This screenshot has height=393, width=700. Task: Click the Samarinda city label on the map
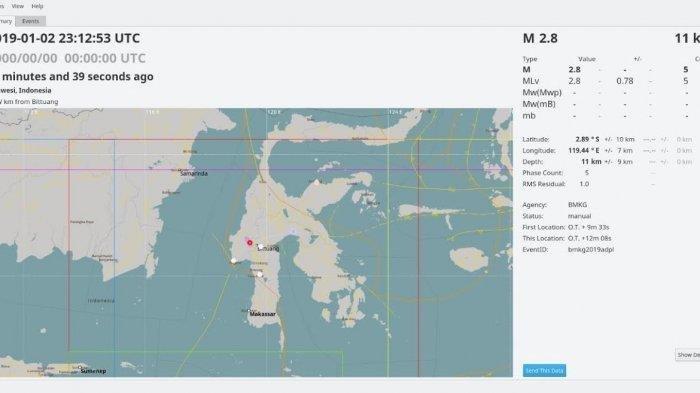tap(194, 173)
